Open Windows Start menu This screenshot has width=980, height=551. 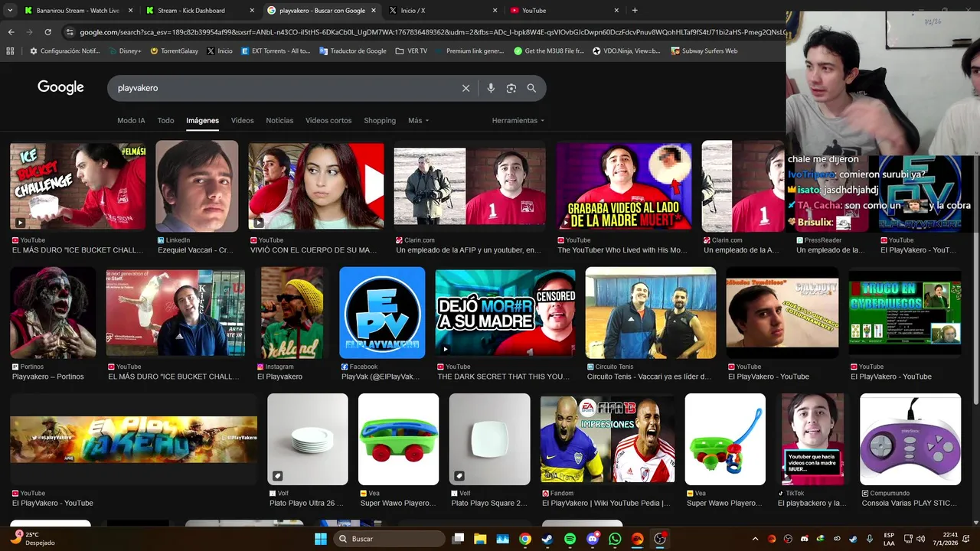(321, 539)
